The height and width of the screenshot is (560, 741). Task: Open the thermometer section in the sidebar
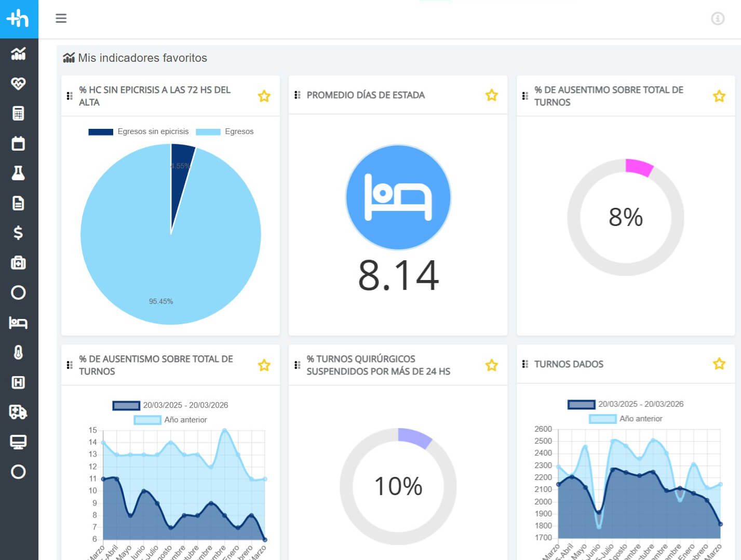click(x=18, y=352)
